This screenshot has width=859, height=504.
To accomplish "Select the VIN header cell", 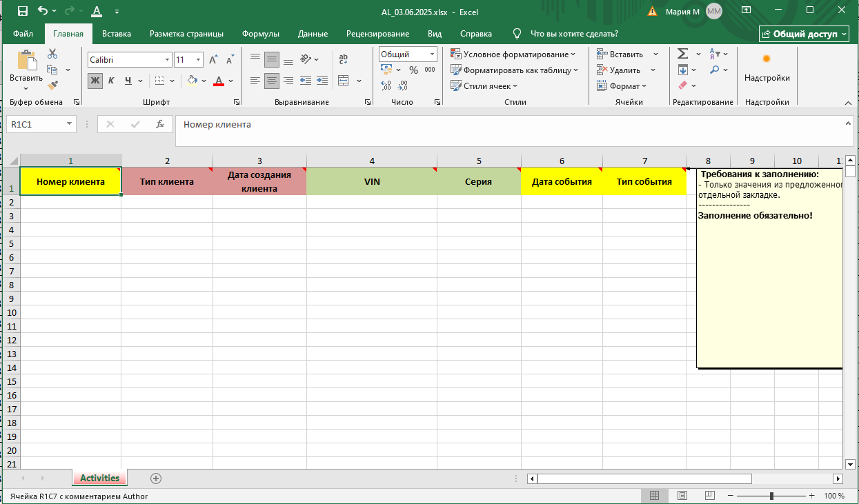I will coord(372,181).
